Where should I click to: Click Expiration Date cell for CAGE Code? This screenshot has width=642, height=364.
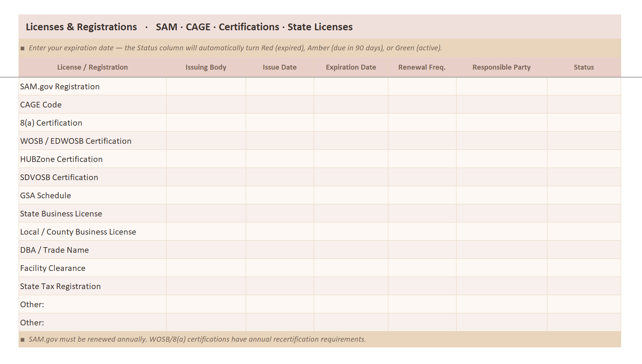pyautogui.click(x=351, y=104)
